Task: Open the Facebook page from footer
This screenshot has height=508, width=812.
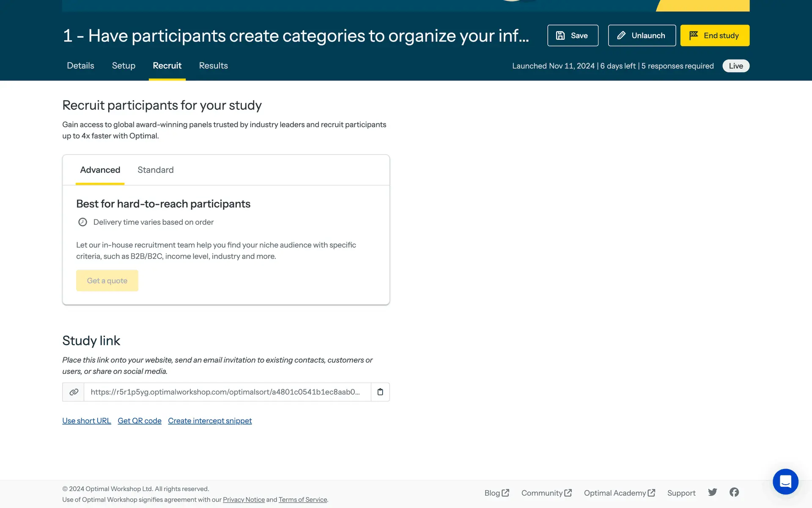Action: pos(734,492)
